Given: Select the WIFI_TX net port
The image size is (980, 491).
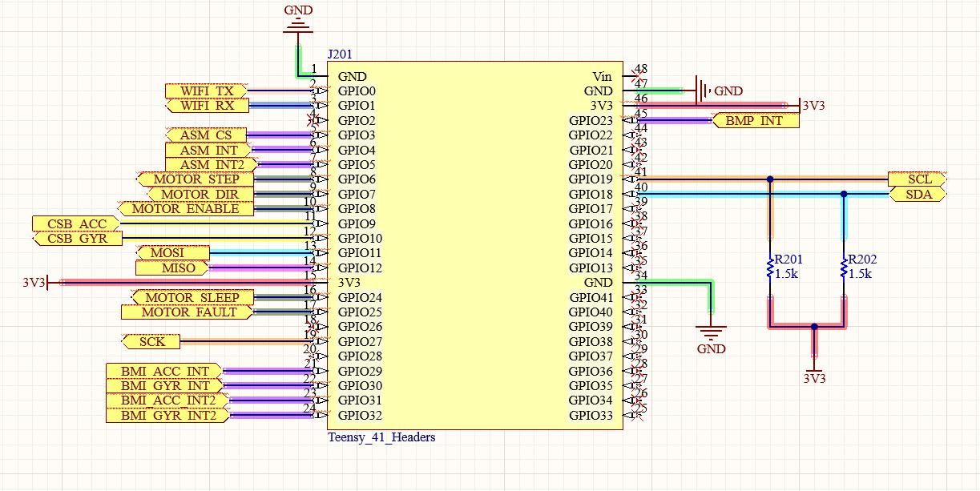Looking at the screenshot, I should pyautogui.click(x=206, y=91).
